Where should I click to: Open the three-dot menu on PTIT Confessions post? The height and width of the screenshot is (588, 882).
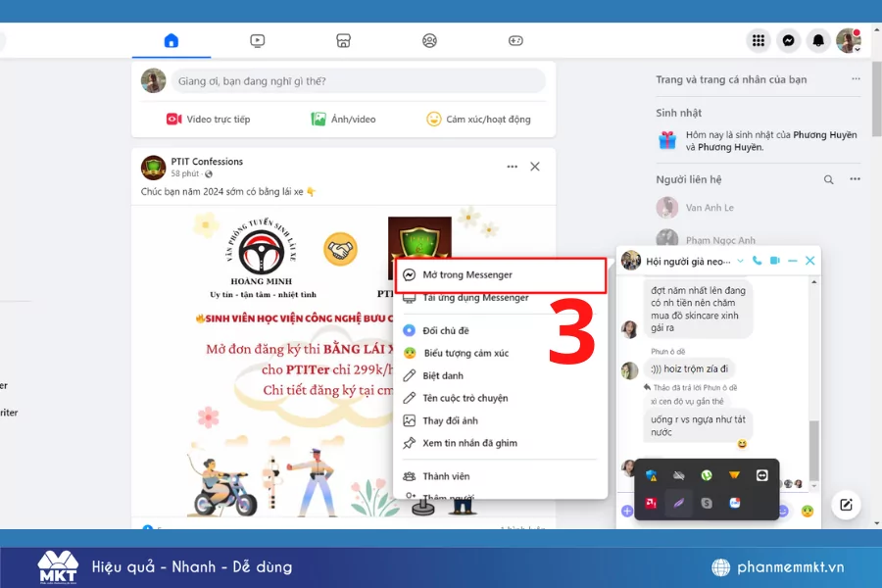pos(512,167)
